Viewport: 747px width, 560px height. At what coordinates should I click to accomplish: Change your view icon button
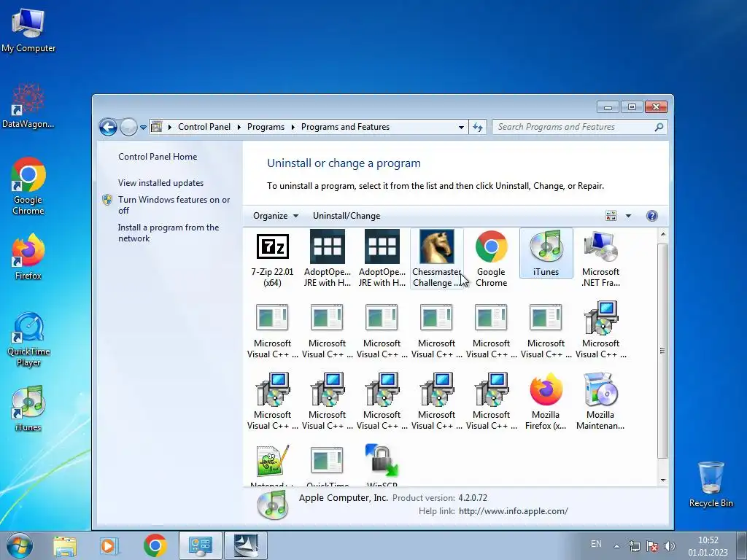pyautogui.click(x=611, y=216)
